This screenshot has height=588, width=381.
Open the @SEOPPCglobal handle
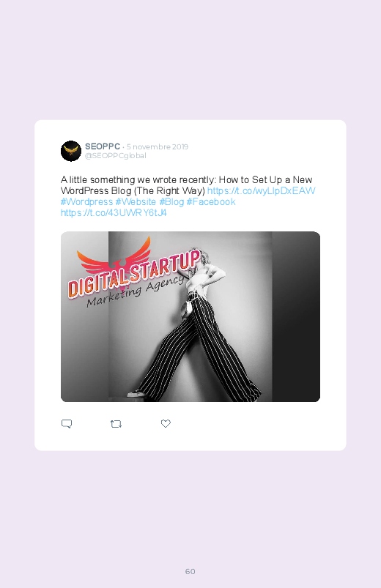(x=116, y=156)
